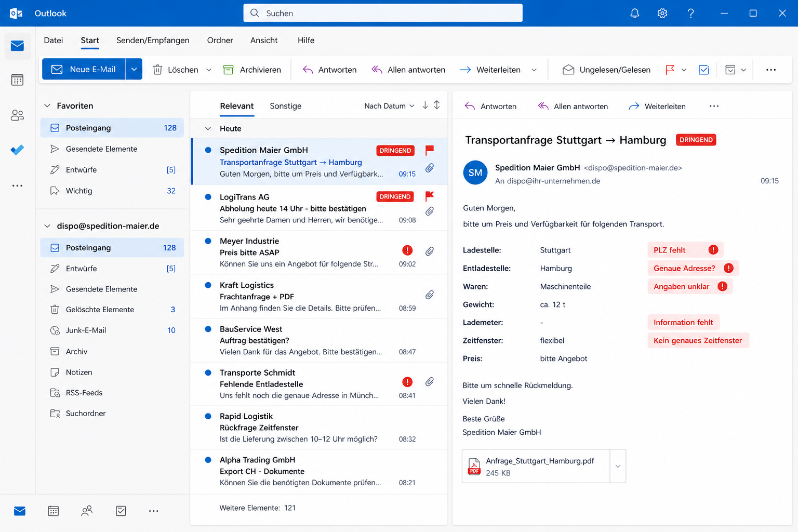This screenshot has width=798, height=532.
Task: Click the mark complete checkbox toolbar icon
Action: [704, 70]
